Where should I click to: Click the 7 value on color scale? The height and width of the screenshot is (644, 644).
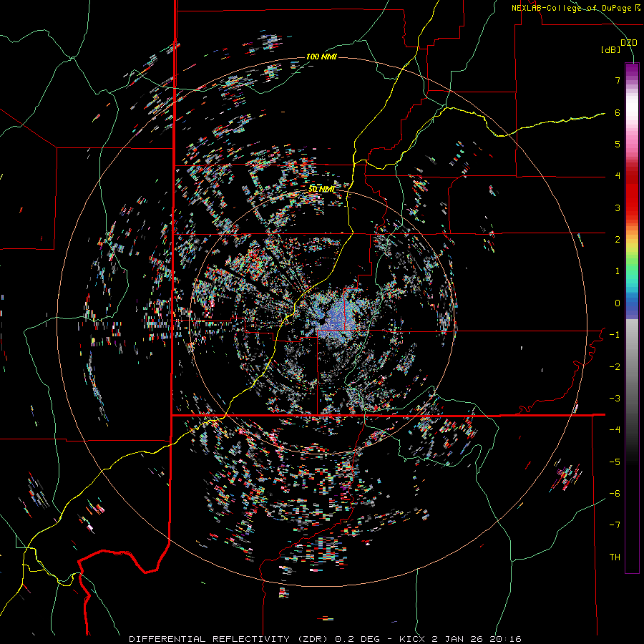[x=618, y=80]
